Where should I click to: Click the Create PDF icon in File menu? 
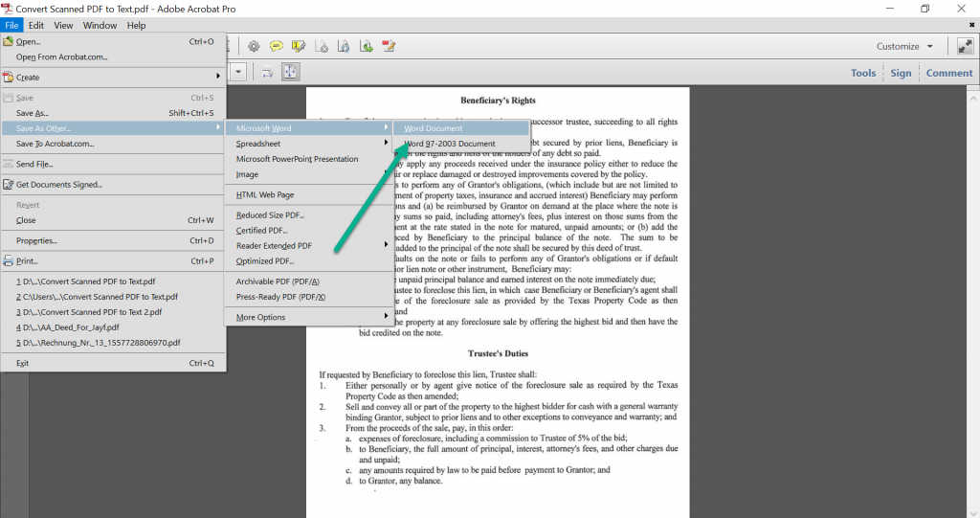tap(8, 77)
